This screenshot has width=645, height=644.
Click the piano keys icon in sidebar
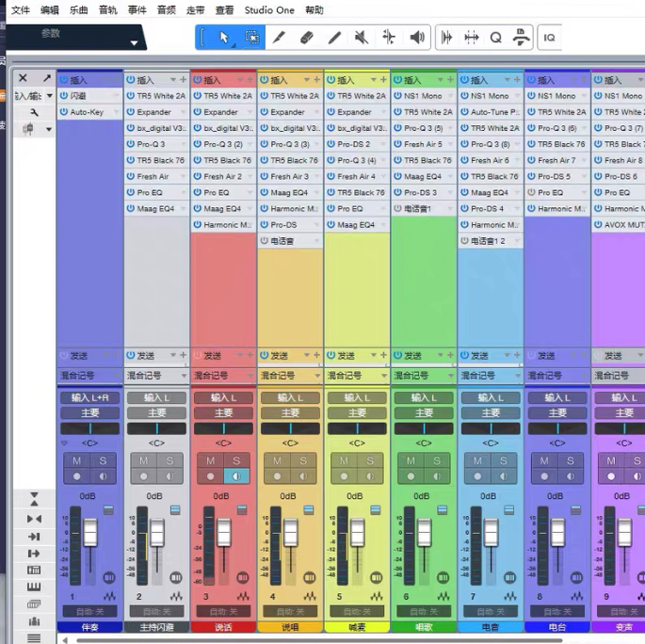(34, 587)
